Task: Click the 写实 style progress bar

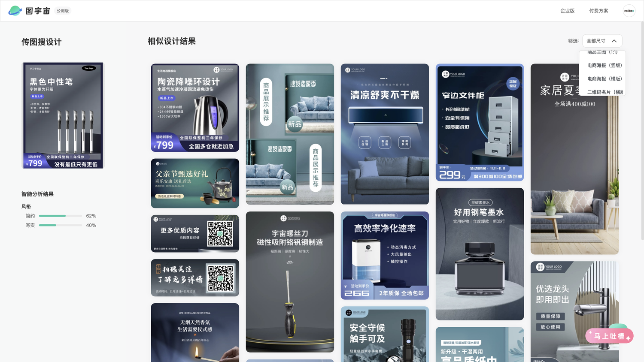Action: 61,225
